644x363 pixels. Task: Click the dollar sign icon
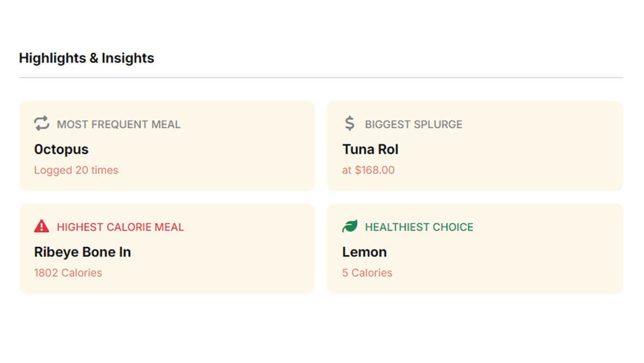tap(350, 124)
